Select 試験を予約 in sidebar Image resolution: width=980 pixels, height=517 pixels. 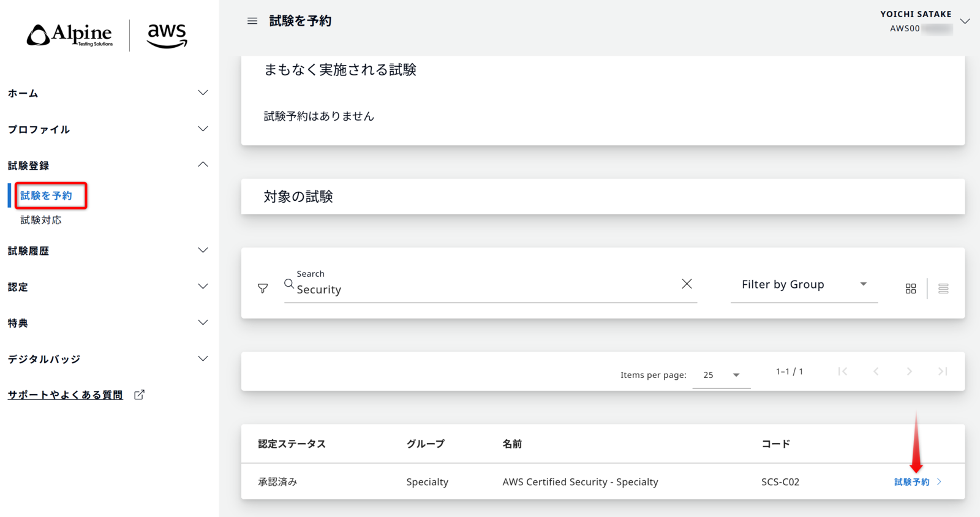46,195
